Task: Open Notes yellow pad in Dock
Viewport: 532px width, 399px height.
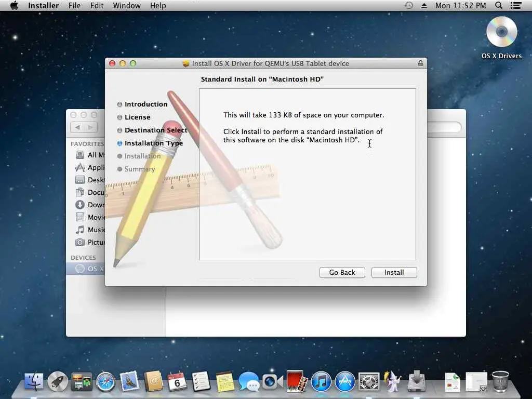Action: click(x=225, y=381)
